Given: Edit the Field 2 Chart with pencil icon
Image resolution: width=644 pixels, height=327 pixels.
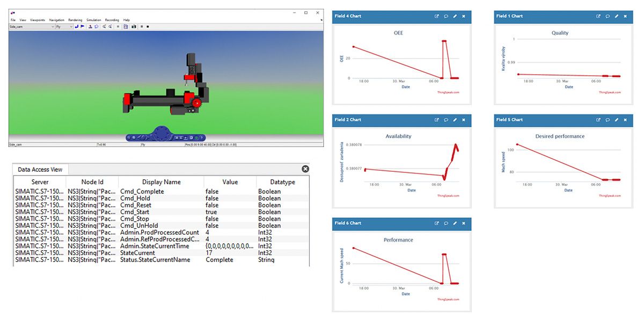Looking at the screenshot, I should tap(455, 120).
